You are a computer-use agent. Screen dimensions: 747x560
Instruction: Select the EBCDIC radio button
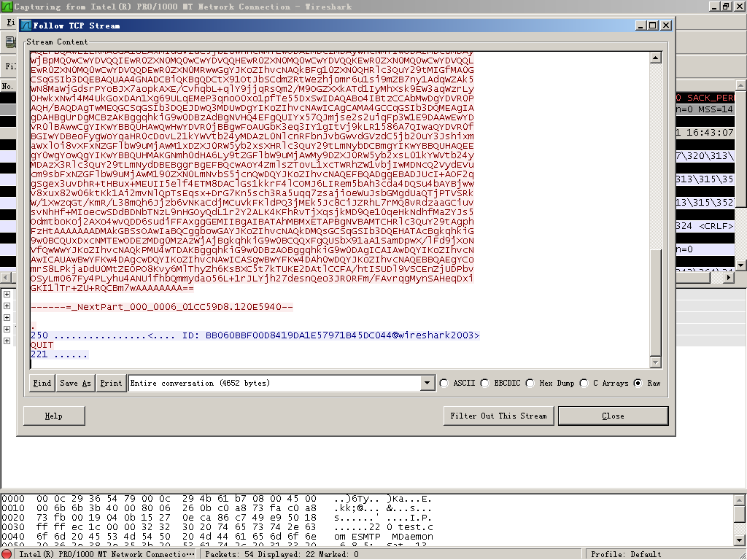click(485, 384)
